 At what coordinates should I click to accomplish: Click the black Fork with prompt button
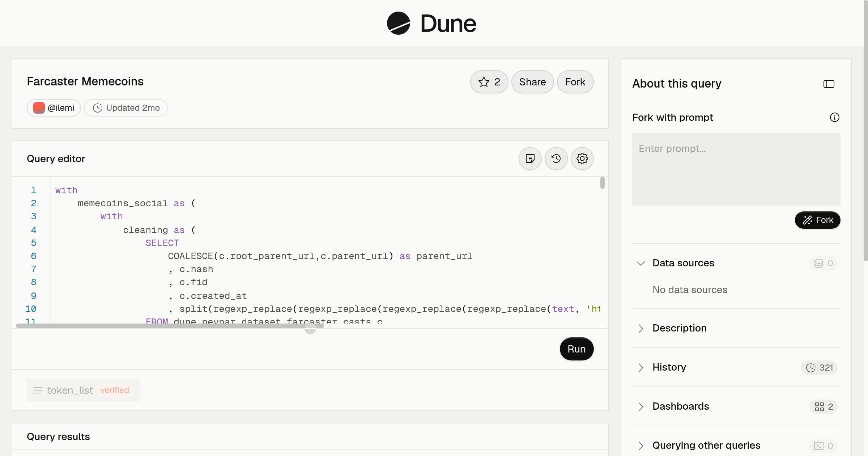(x=817, y=220)
